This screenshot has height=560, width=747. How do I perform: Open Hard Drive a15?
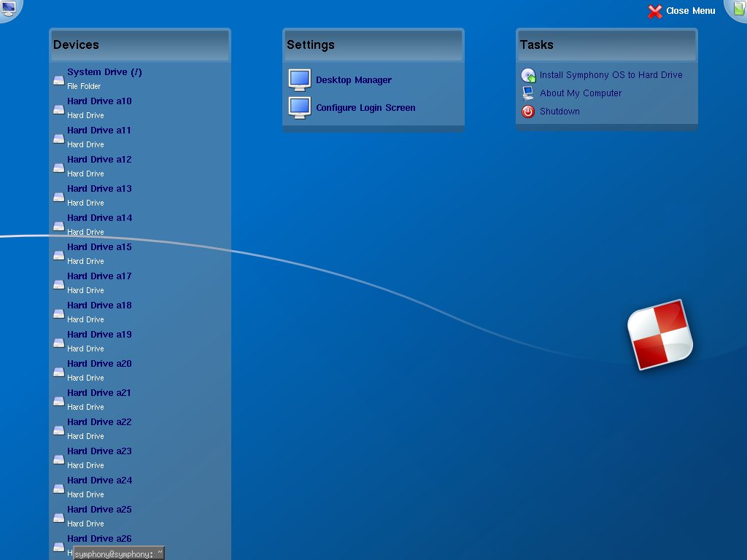pyautogui.click(x=99, y=246)
